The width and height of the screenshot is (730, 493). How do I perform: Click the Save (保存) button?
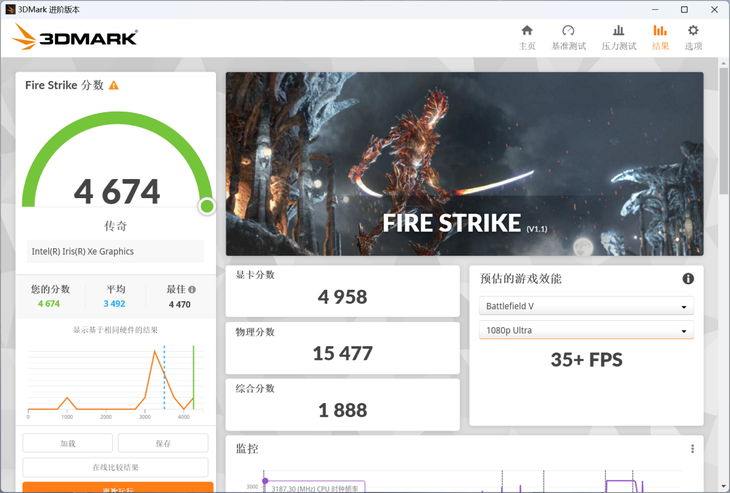pyautogui.click(x=163, y=443)
